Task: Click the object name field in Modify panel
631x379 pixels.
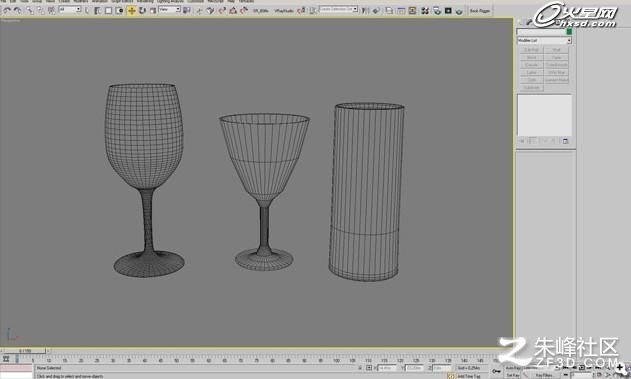Action: [541, 31]
